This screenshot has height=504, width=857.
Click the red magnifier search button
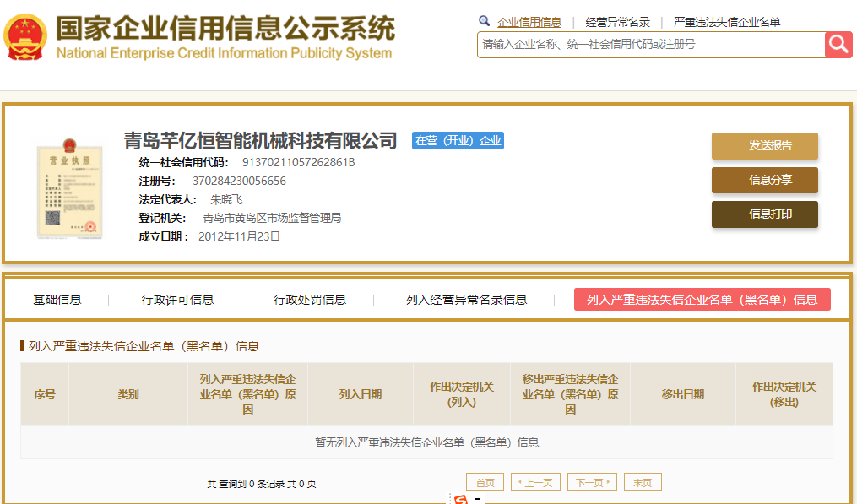[x=838, y=44]
